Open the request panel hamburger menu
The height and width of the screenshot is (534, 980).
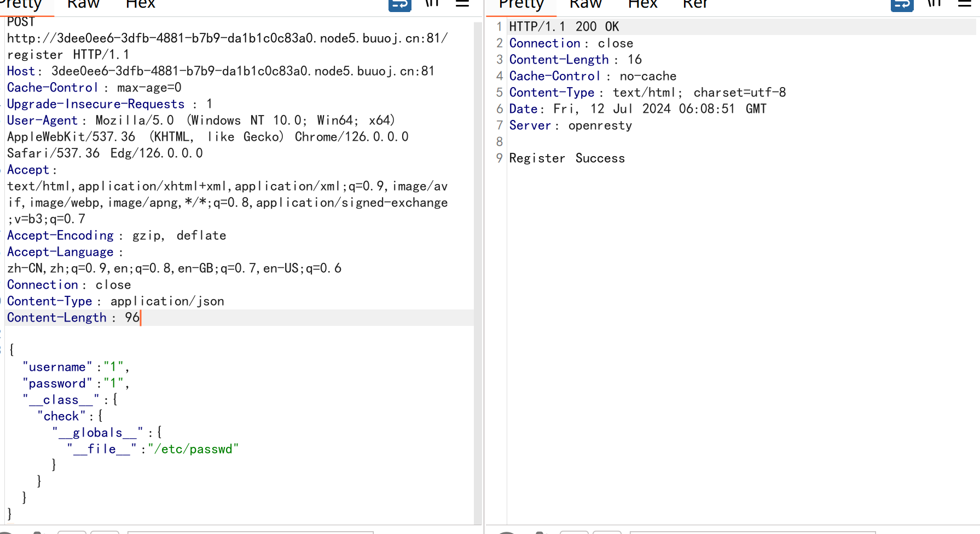click(462, 3)
